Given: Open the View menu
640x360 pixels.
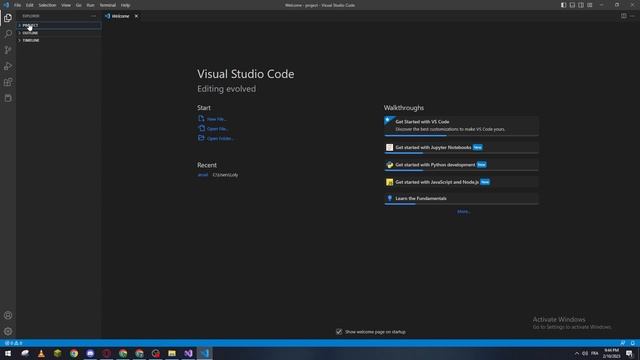Looking at the screenshot, I should 66,5.
